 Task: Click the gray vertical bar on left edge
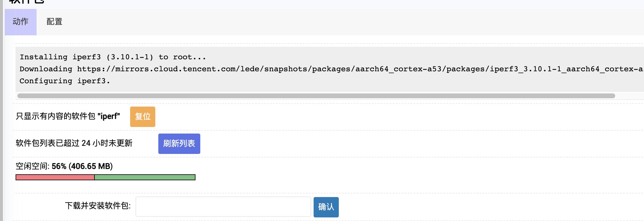tap(1, 120)
